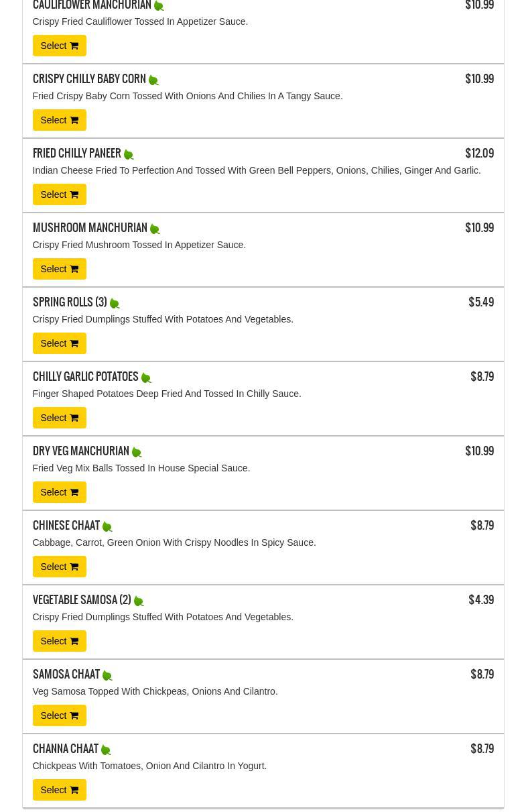
Task: Click vegetarian leaf icon beside Cauliflower Manchurian
Action: (x=159, y=6)
